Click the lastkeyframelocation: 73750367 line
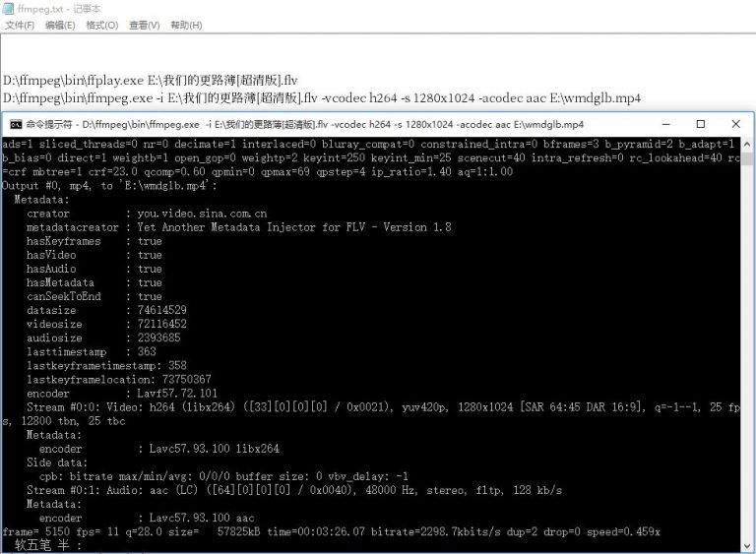756x554 pixels. [118, 380]
